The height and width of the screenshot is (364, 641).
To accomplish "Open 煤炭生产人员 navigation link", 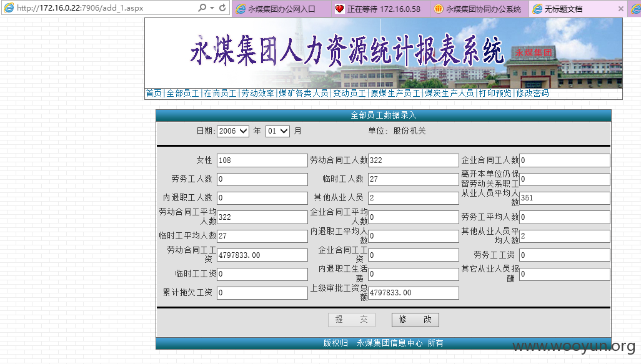I will (449, 93).
